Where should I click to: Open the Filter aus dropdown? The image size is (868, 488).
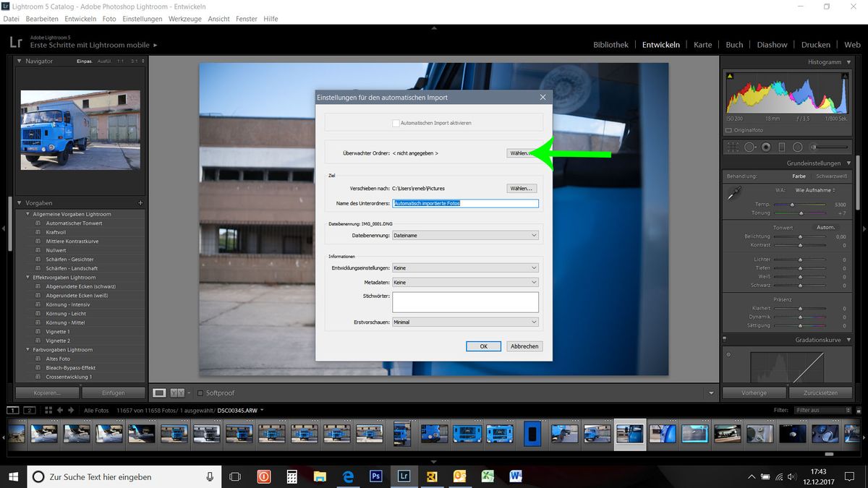(822, 410)
